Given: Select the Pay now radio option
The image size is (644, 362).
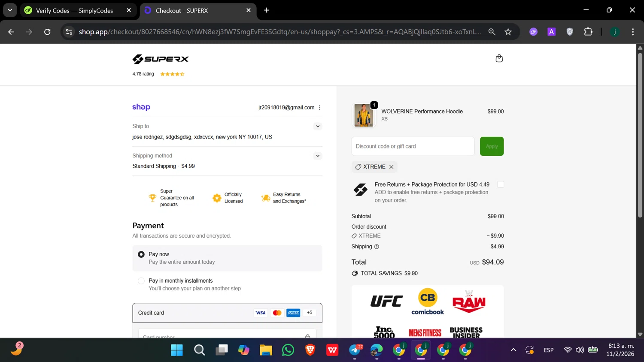Looking at the screenshot, I should coord(141,254).
